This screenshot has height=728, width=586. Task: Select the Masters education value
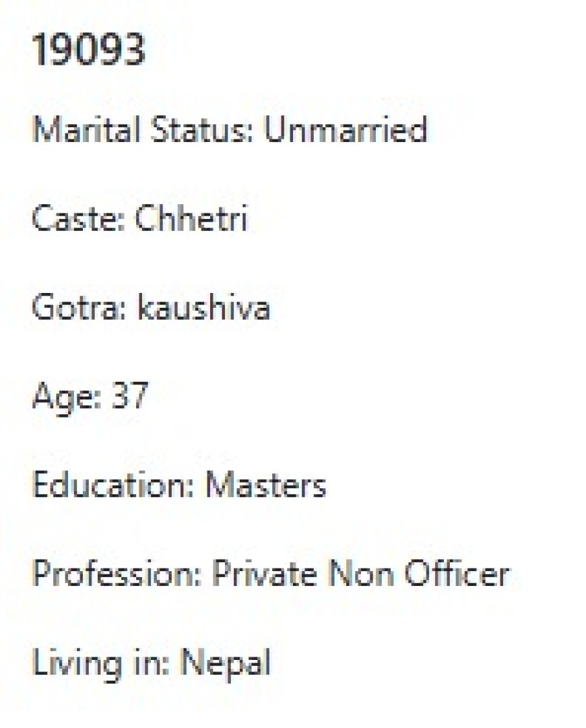click(266, 485)
